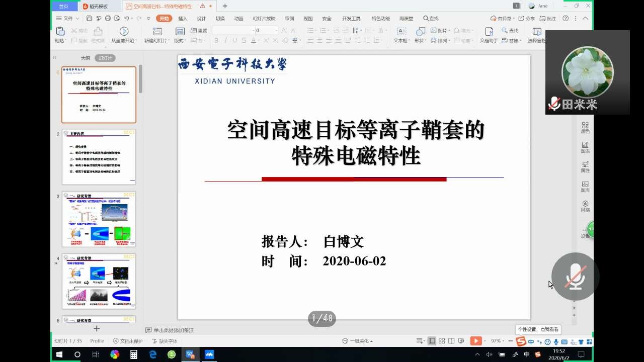Start slideshow with orange play button
The height and width of the screenshot is (362, 644).
(475, 341)
